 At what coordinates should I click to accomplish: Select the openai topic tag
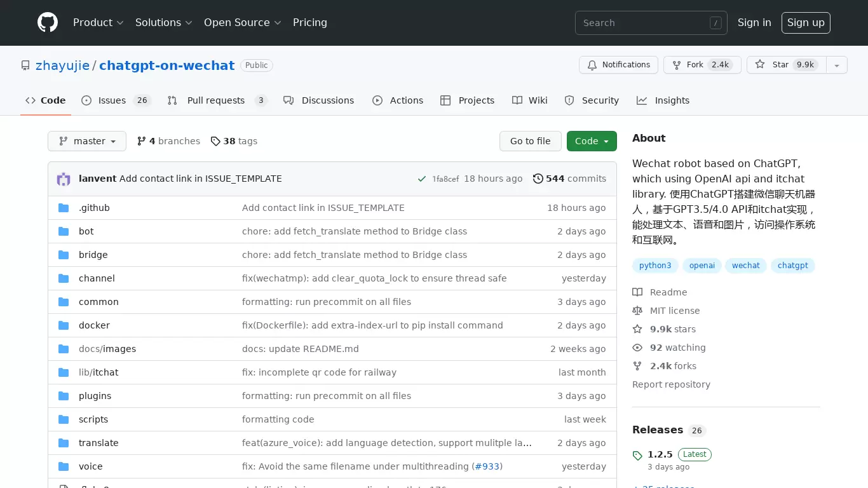[x=702, y=266]
